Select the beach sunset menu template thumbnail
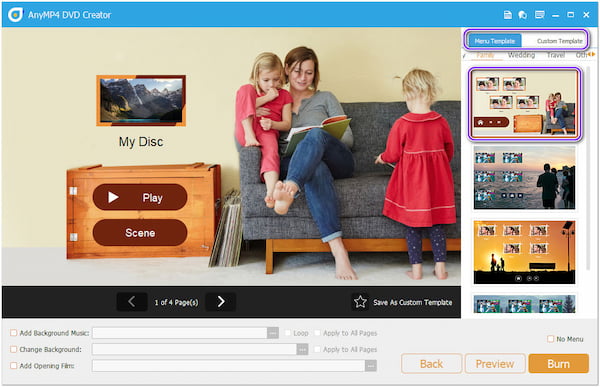Screen dimensions: 600x387 click(x=524, y=177)
